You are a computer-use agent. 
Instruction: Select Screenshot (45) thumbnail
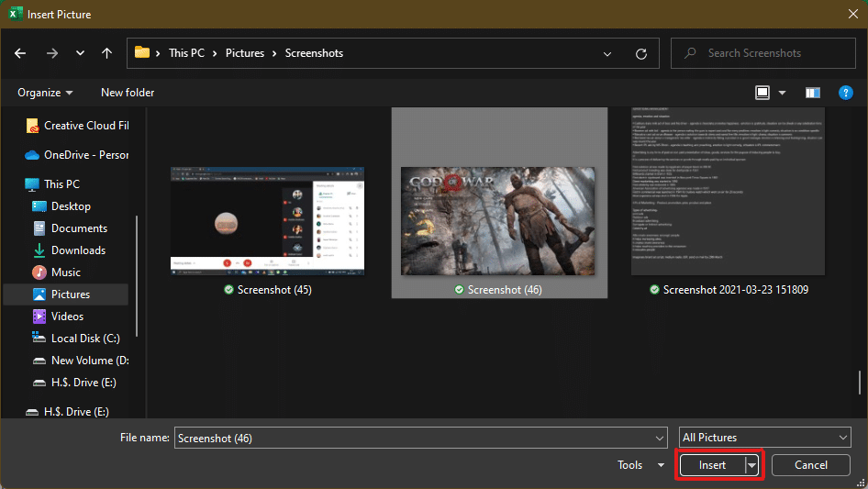point(267,221)
